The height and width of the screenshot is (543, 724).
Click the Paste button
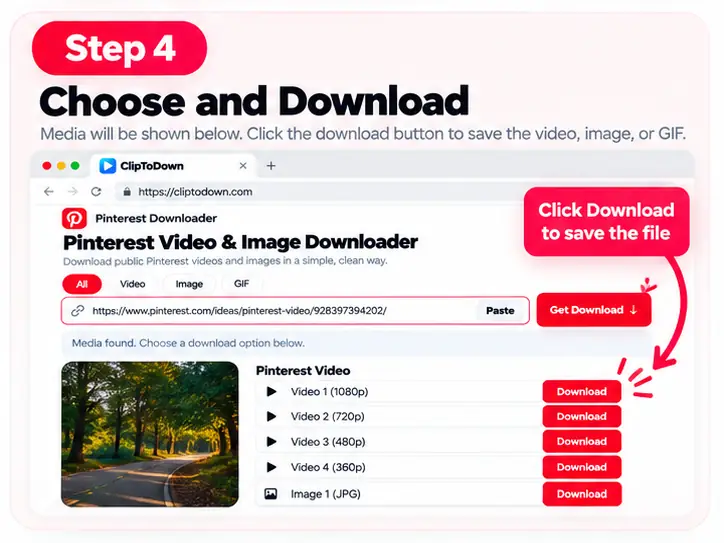[x=500, y=311]
